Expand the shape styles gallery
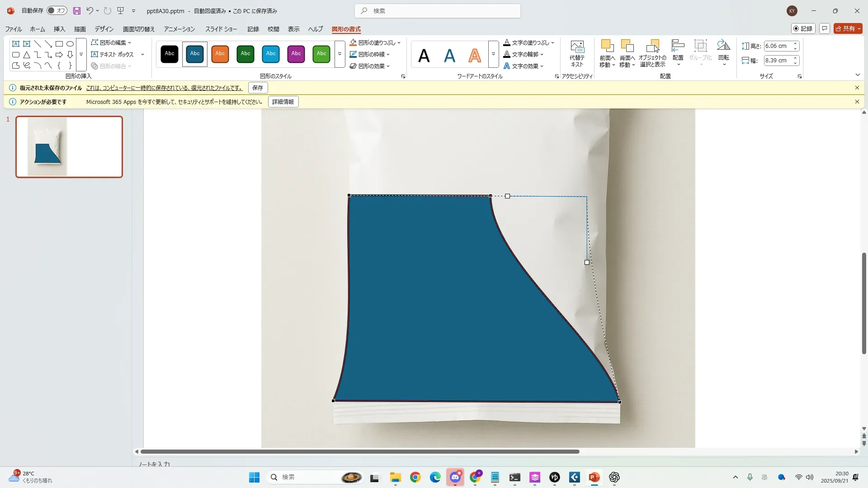Screen dimensions: 868x488 [x=340, y=54]
